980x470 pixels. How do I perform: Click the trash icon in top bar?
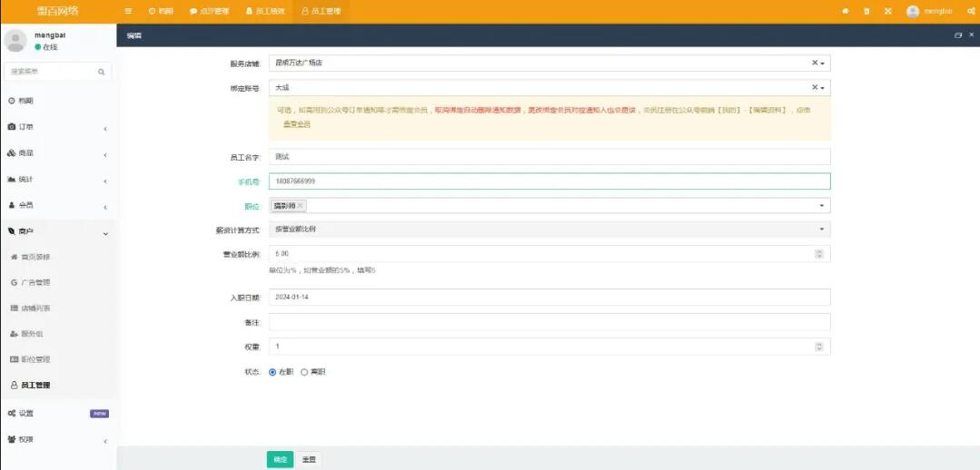(x=866, y=11)
